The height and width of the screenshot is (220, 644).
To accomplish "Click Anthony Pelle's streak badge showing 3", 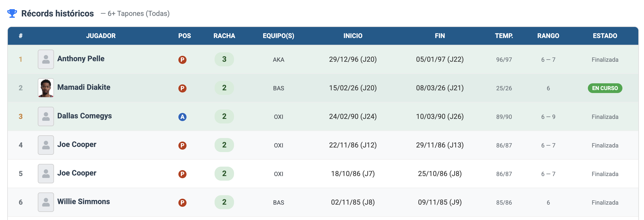I will pyautogui.click(x=224, y=59).
